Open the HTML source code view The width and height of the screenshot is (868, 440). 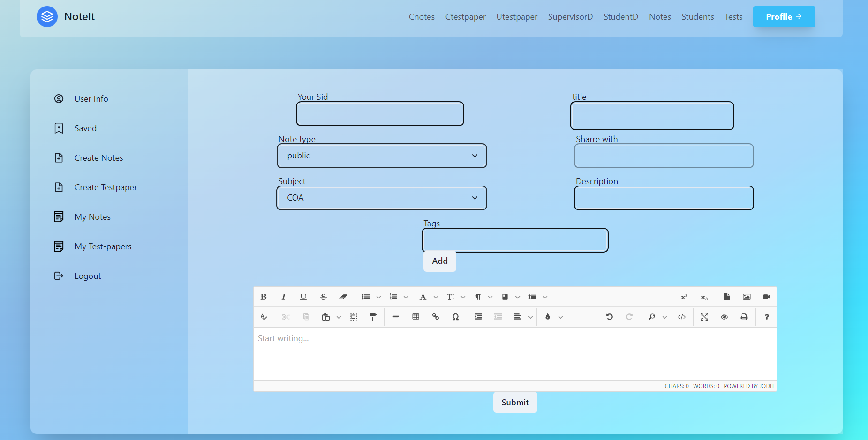click(x=682, y=317)
